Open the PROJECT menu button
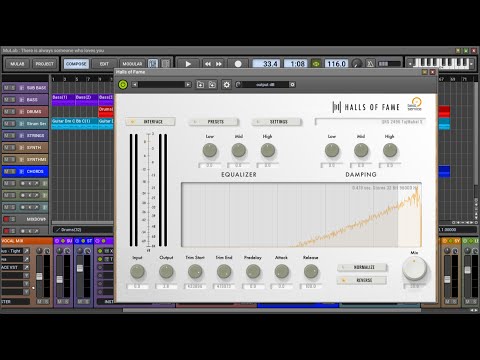Screen dimensions: 480x360 click(x=45, y=64)
